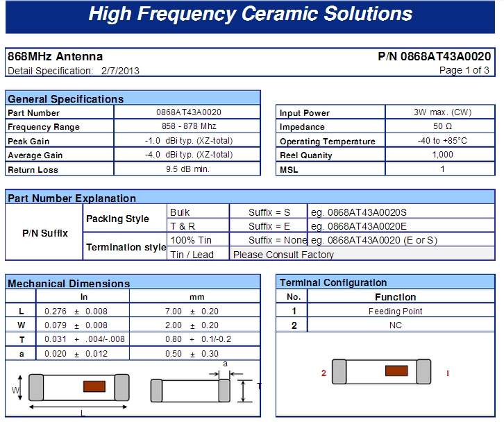Select the Terminal Configuration heading

click(333, 282)
